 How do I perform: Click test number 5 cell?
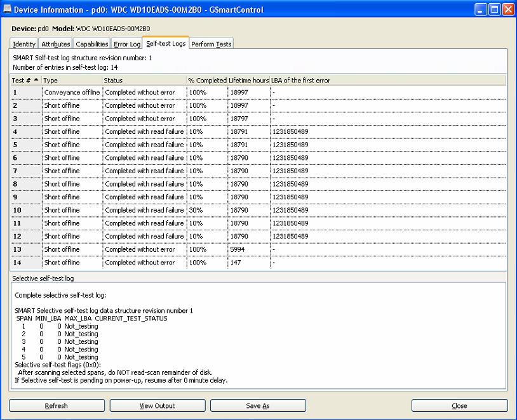(x=26, y=145)
